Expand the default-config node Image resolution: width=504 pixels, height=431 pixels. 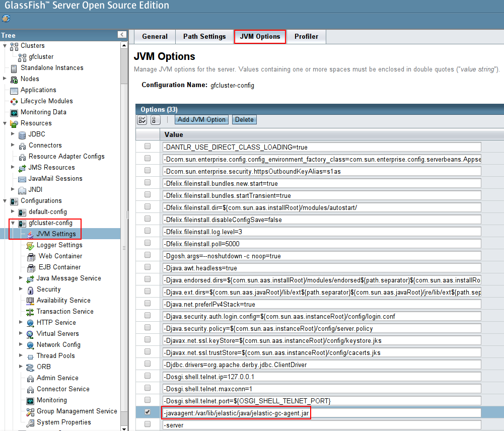[13, 212]
